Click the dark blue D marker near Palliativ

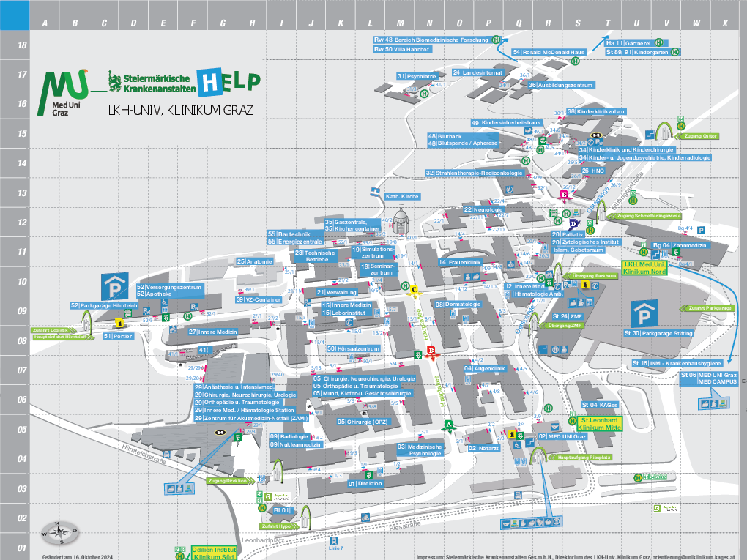coord(573,223)
